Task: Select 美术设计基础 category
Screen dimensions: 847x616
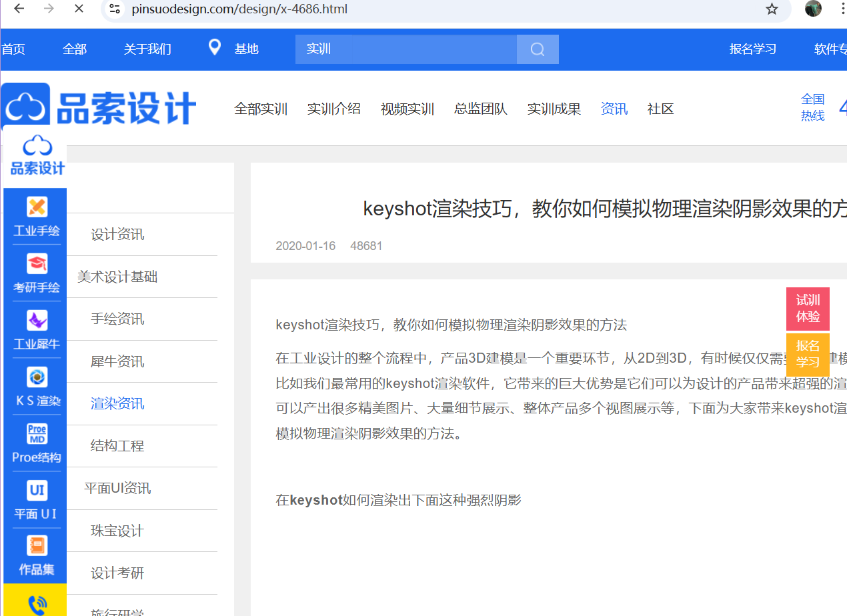Action: pyautogui.click(x=117, y=277)
